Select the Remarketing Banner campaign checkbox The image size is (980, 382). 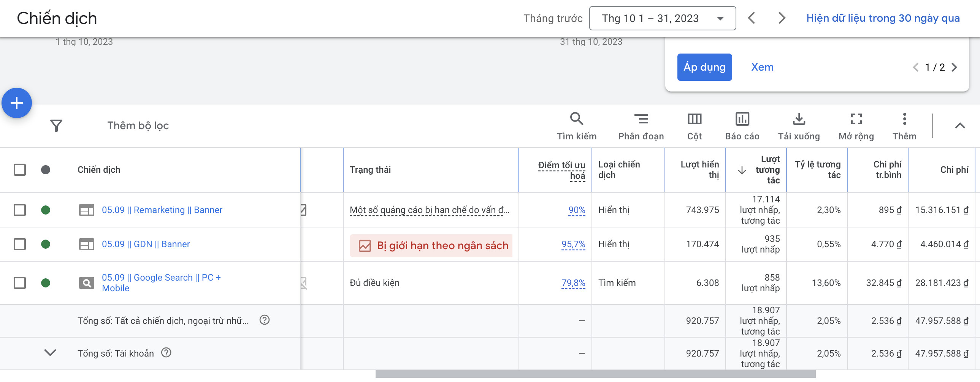click(x=20, y=210)
